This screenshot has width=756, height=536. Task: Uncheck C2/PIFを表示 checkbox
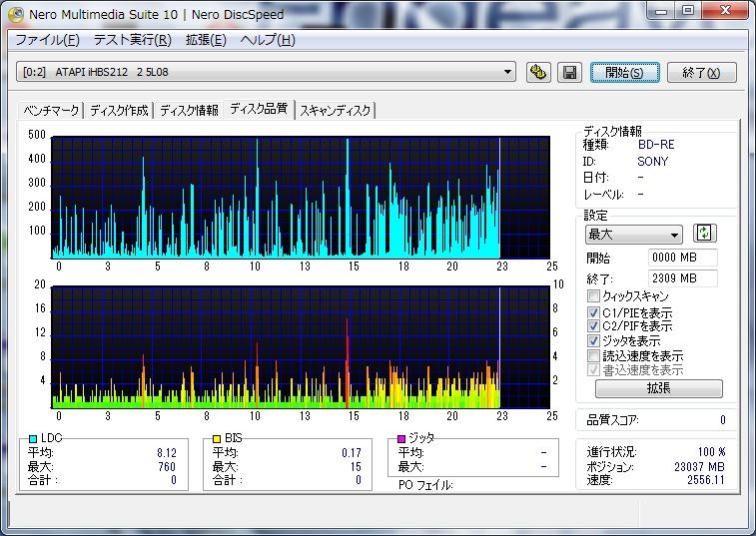[593, 325]
